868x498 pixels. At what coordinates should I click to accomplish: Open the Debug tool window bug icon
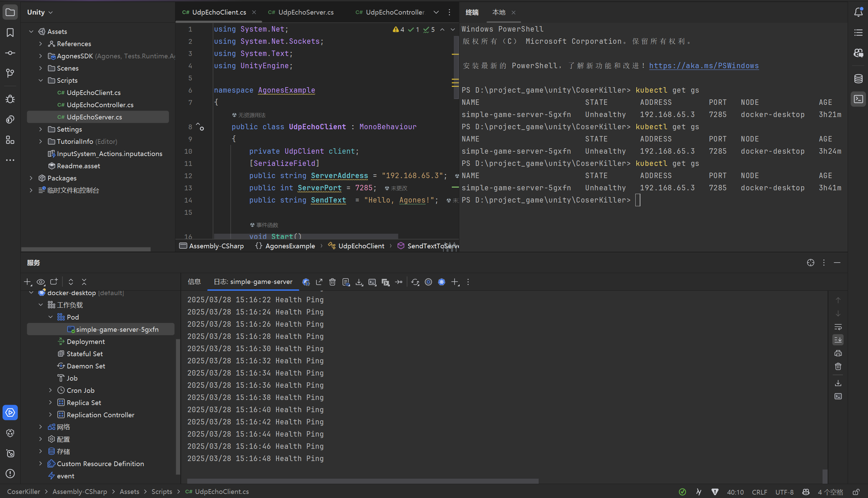click(x=10, y=99)
